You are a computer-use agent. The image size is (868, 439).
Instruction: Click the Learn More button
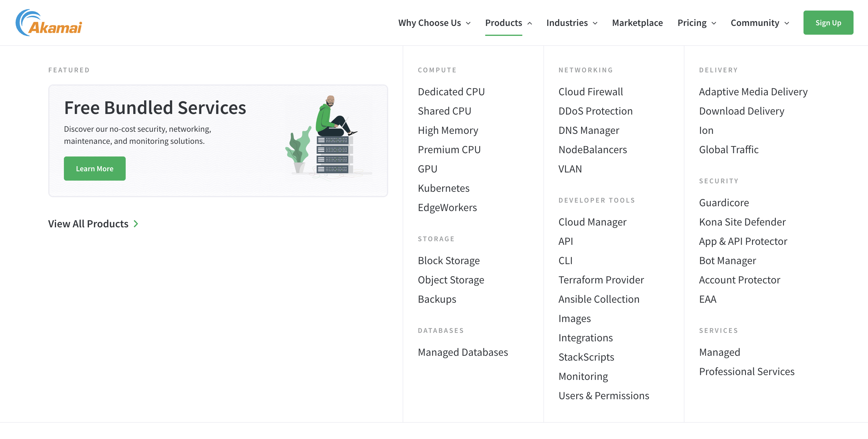pos(95,169)
